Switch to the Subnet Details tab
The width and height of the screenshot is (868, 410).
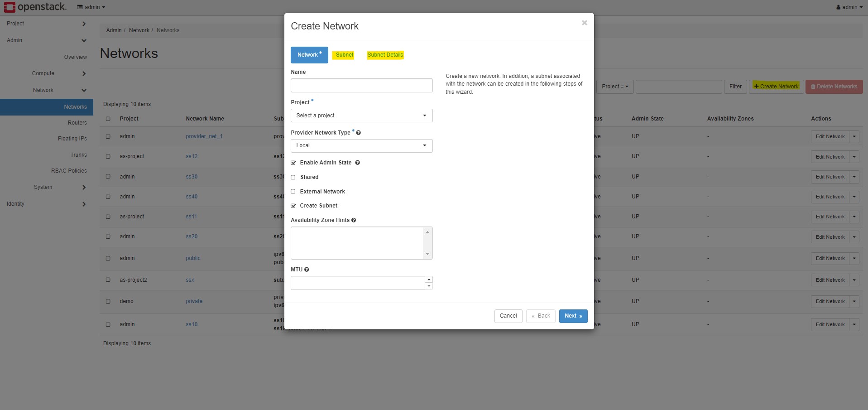pyautogui.click(x=385, y=55)
